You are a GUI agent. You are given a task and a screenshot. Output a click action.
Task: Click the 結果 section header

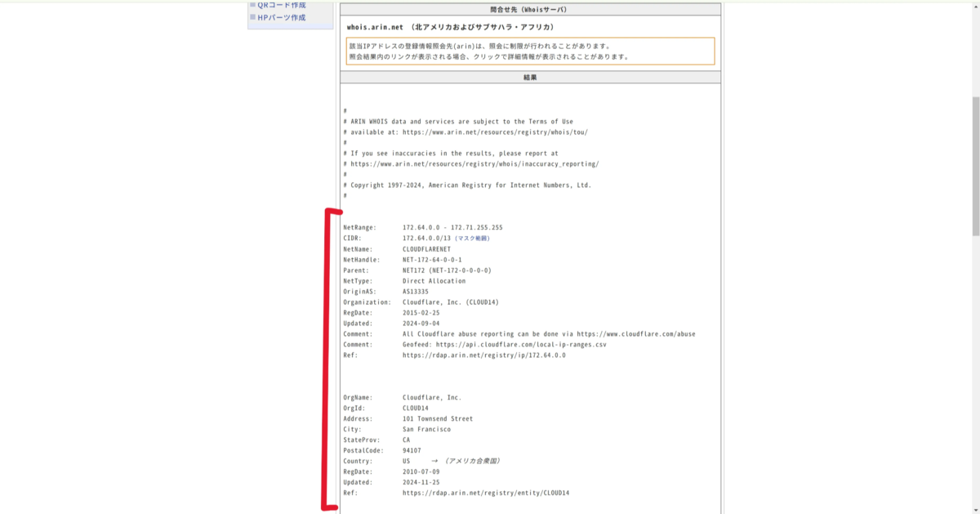tap(530, 78)
